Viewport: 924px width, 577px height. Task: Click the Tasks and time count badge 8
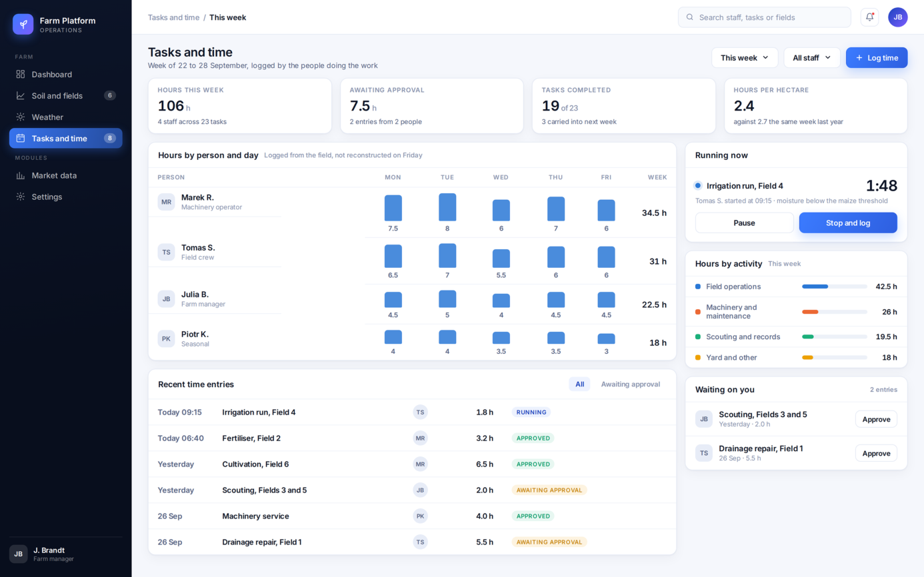[x=110, y=138]
